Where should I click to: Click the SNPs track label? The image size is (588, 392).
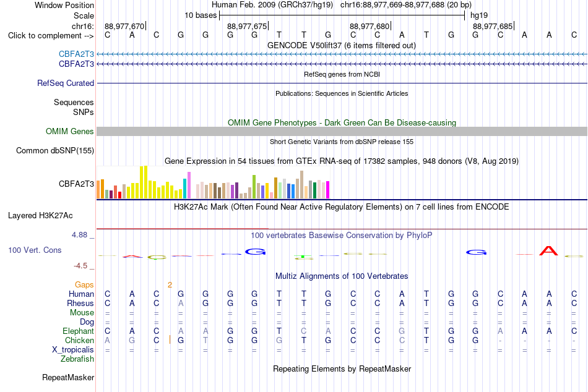[84, 112]
